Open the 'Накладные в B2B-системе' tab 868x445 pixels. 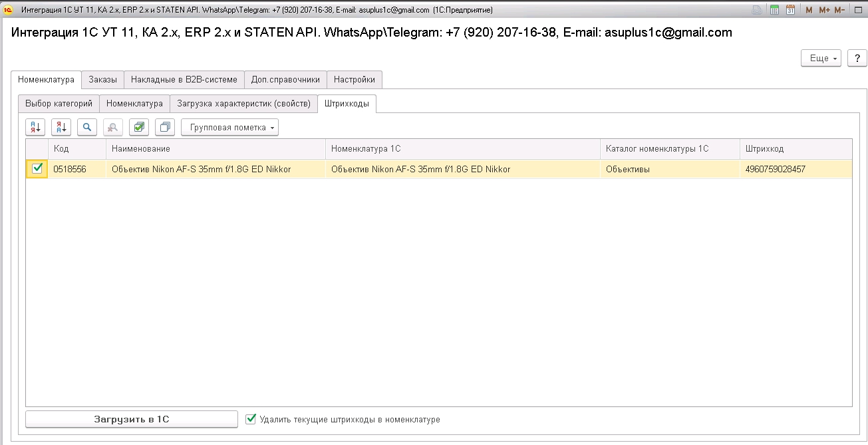point(184,79)
